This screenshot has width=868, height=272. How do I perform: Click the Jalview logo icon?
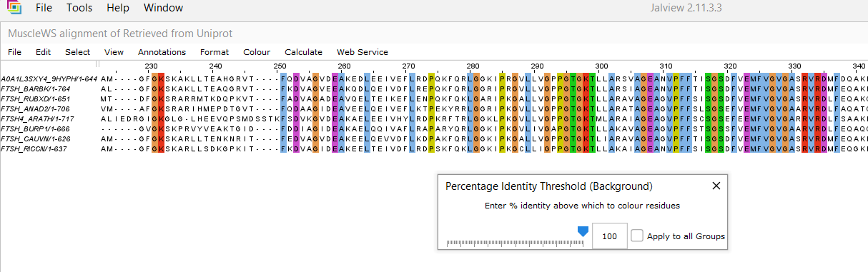coord(14,9)
